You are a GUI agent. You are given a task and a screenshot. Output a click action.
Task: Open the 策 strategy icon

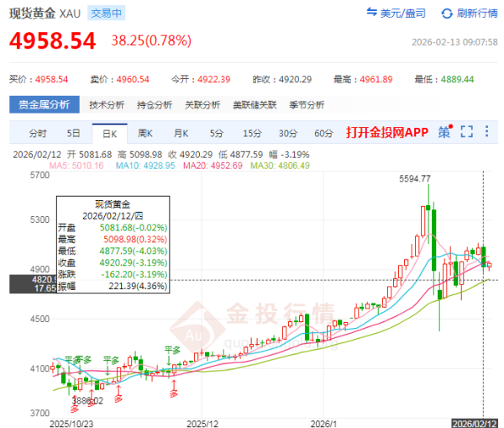click(x=445, y=132)
